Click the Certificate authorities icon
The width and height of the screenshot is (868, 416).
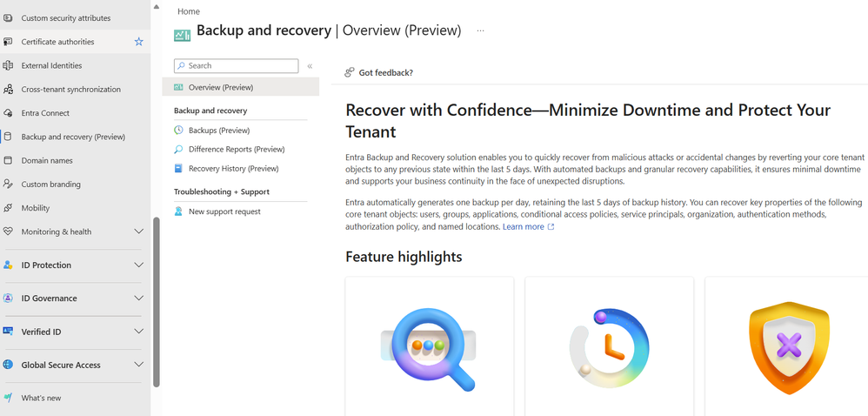[8, 42]
